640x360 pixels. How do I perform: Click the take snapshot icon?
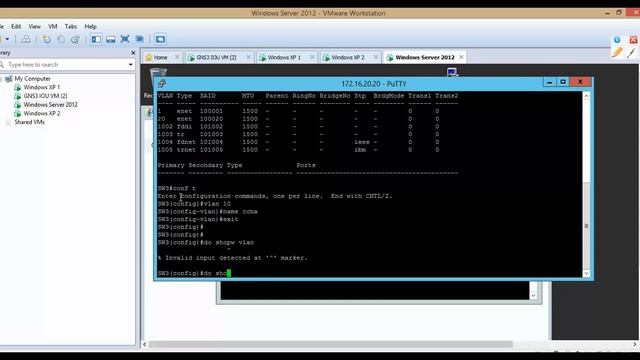pos(47,39)
